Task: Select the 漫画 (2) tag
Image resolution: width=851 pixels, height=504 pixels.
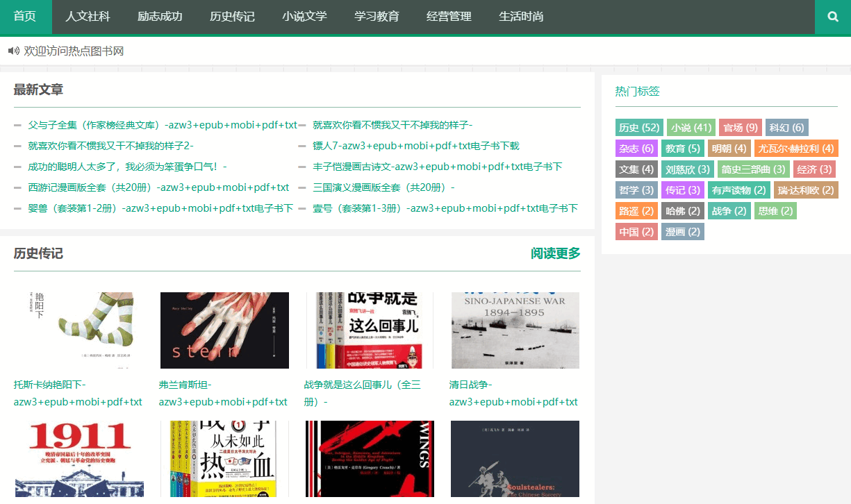Action: click(x=682, y=232)
